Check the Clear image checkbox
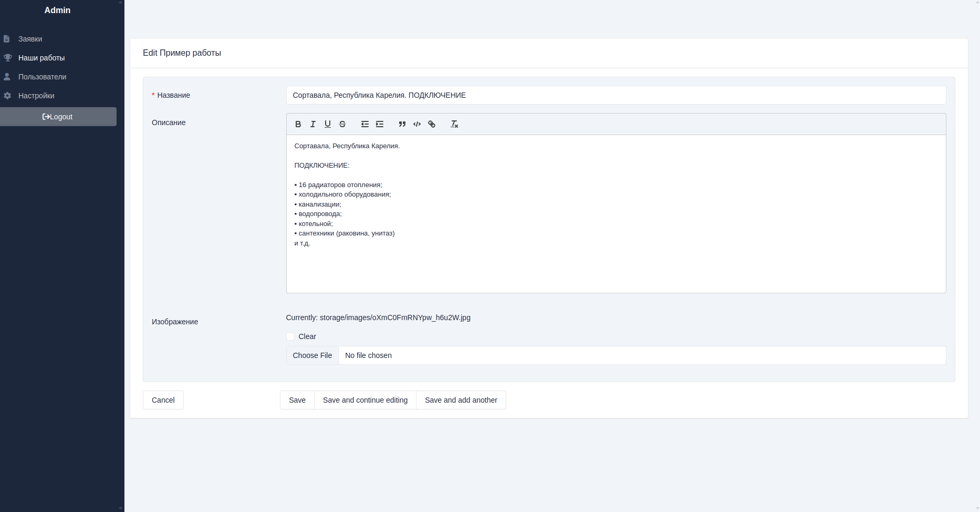Screen dimensions: 980x512 click(290, 336)
